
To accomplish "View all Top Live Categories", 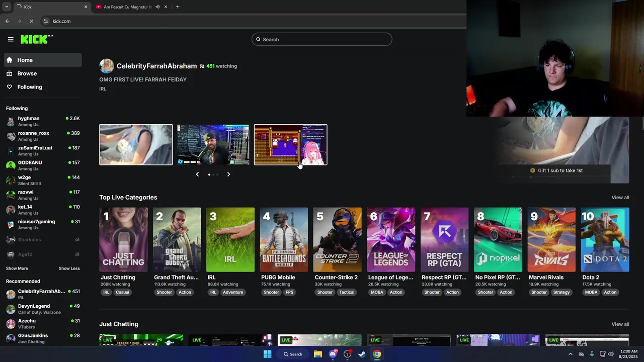I will 620,198.
